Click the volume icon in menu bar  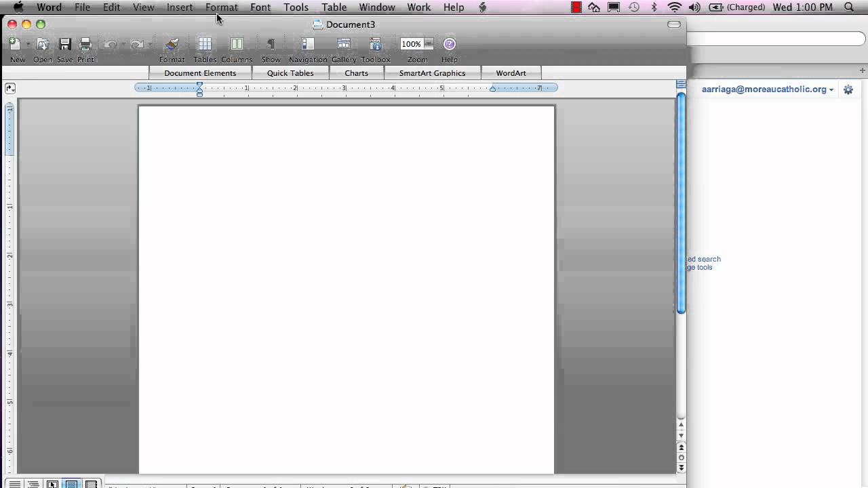point(694,7)
